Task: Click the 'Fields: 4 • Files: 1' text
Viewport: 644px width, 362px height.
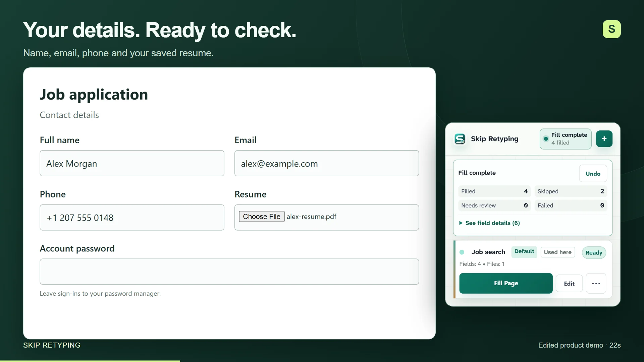Action: (x=482, y=264)
